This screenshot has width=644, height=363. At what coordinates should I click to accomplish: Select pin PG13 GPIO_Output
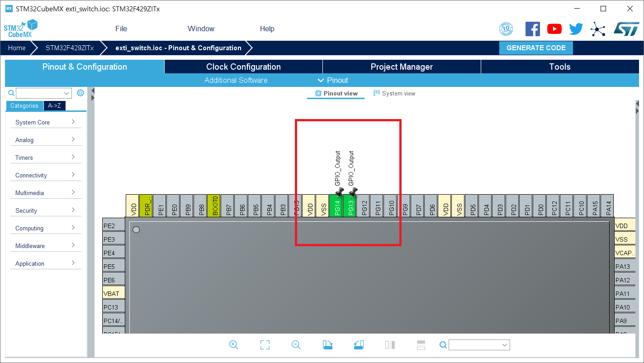350,205
